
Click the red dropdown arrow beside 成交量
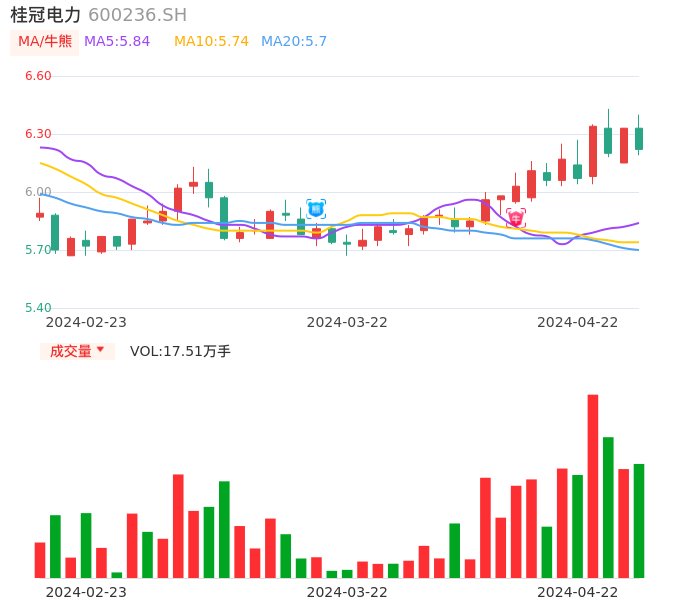[x=100, y=350]
